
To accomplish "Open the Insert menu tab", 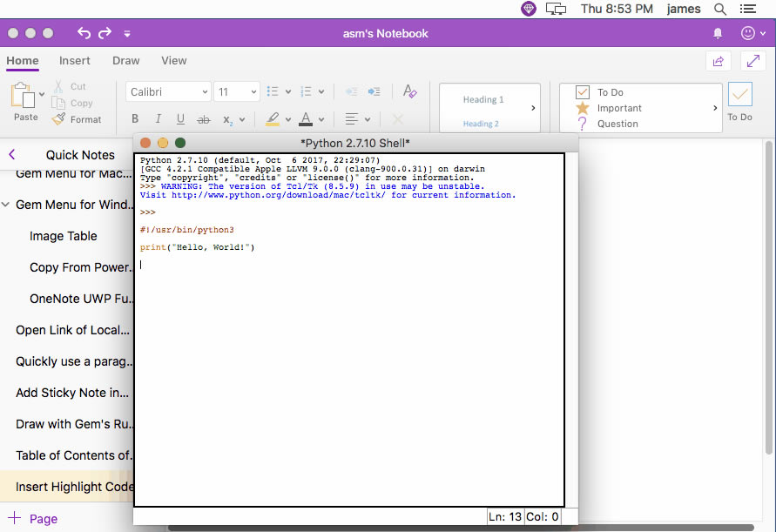I will coord(75,61).
